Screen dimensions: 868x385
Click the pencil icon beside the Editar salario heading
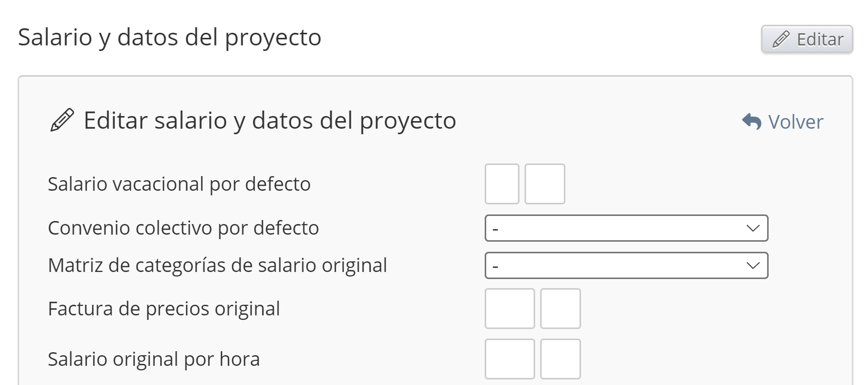[62, 120]
